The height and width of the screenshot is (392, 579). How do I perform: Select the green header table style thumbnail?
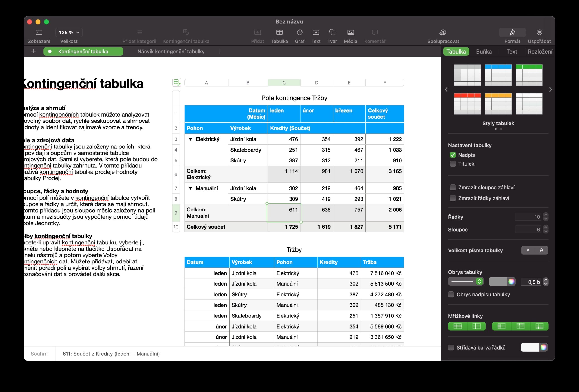(529, 75)
